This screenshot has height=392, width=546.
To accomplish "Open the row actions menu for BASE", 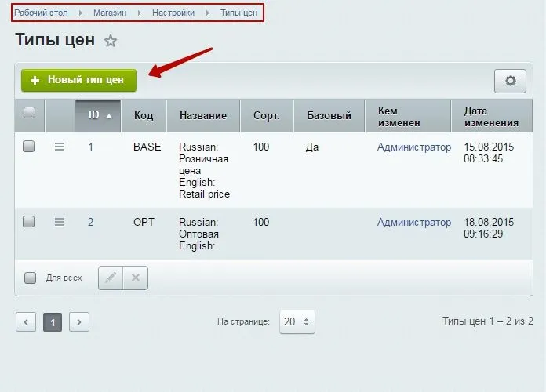I will pyautogui.click(x=60, y=147).
